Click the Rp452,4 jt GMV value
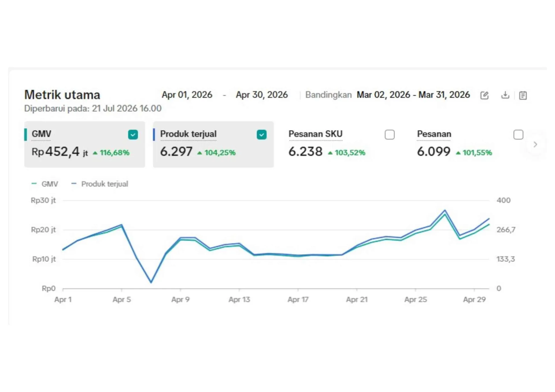This screenshot has width=555, height=392. coord(60,152)
